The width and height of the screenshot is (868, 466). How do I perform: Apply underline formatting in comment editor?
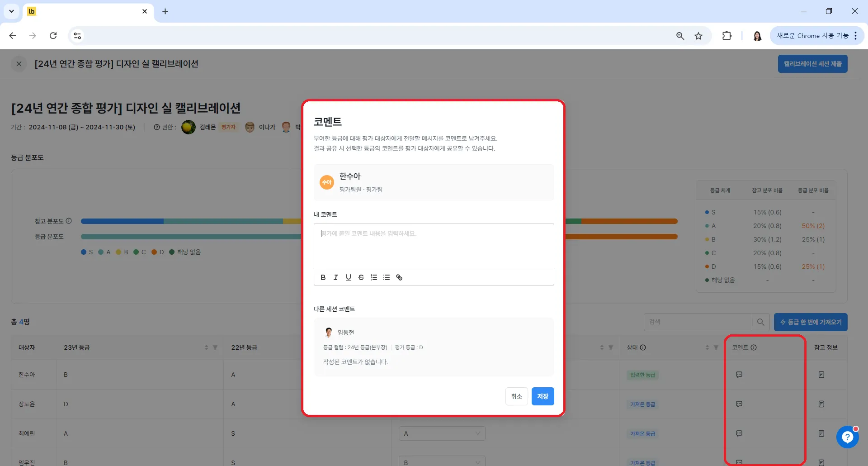(x=348, y=277)
